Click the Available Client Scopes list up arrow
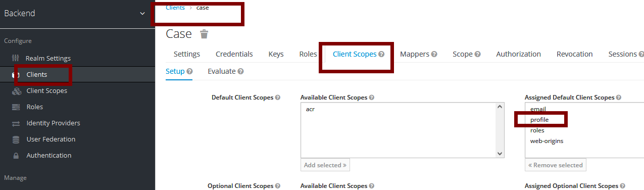Viewport: 644px width, 190px height. click(x=500, y=107)
